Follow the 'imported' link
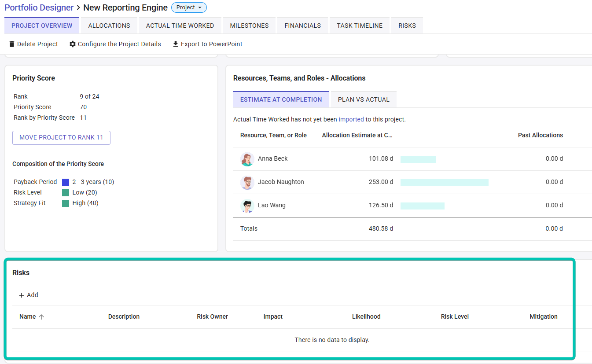The height and width of the screenshot is (364, 592). [x=351, y=119]
